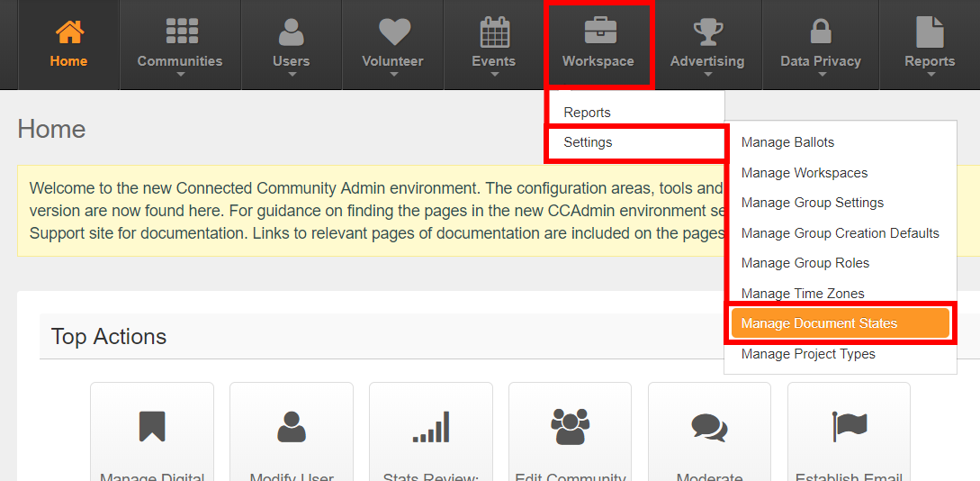
Task: Expand the Data Privacy dropdown arrow
Action: tap(821, 75)
